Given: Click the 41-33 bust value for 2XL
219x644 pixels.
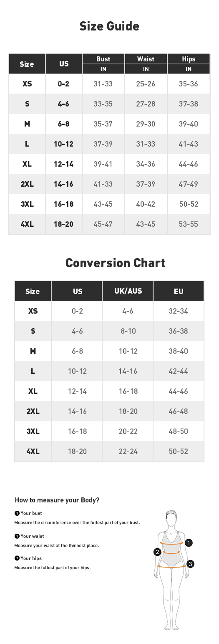Looking at the screenshot, I should click(x=103, y=184).
